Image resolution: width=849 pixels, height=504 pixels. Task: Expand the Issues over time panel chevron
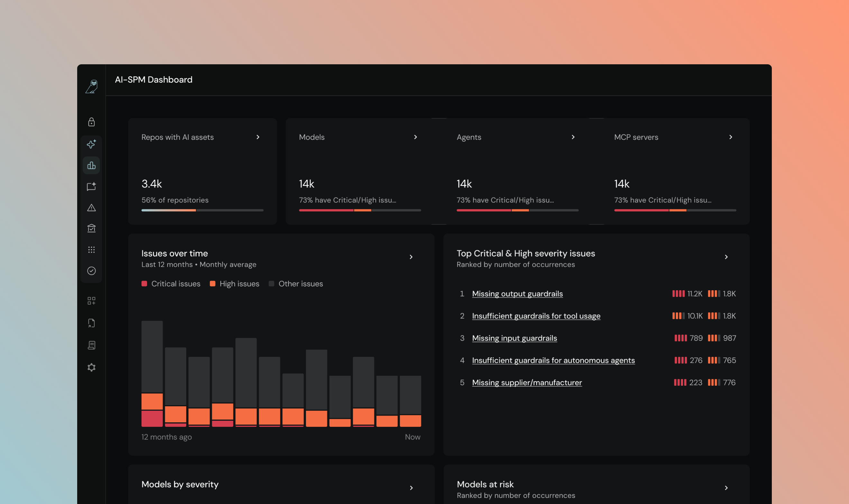(411, 257)
